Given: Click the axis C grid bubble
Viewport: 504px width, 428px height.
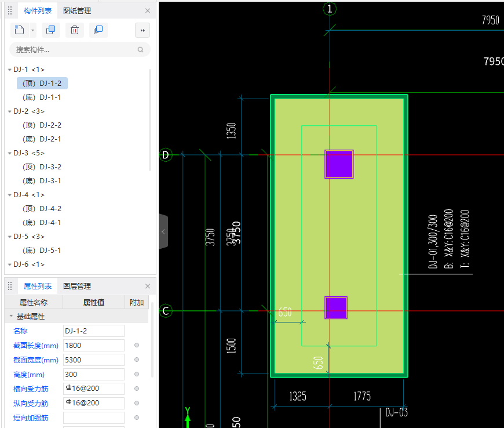Looking at the screenshot, I should click(166, 311).
